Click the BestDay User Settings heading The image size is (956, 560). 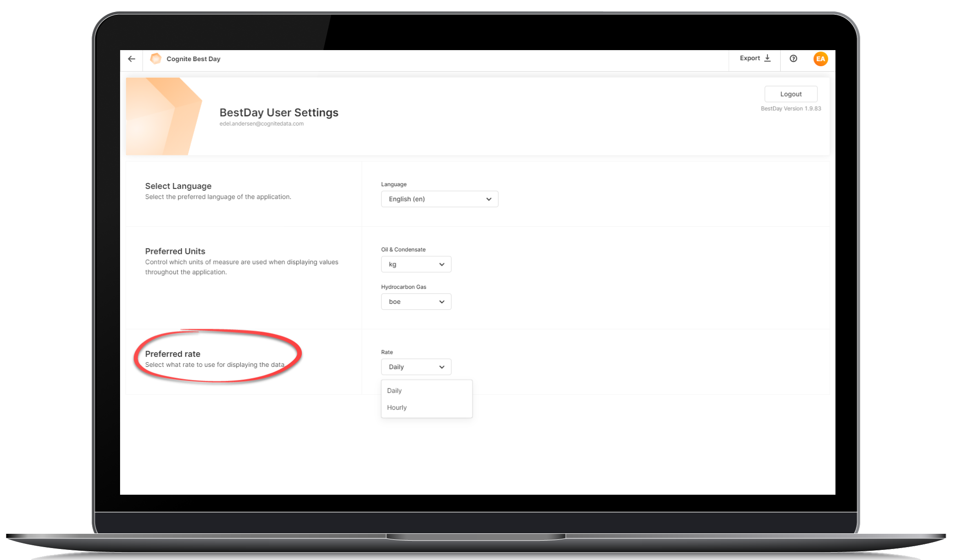point(279,112)
